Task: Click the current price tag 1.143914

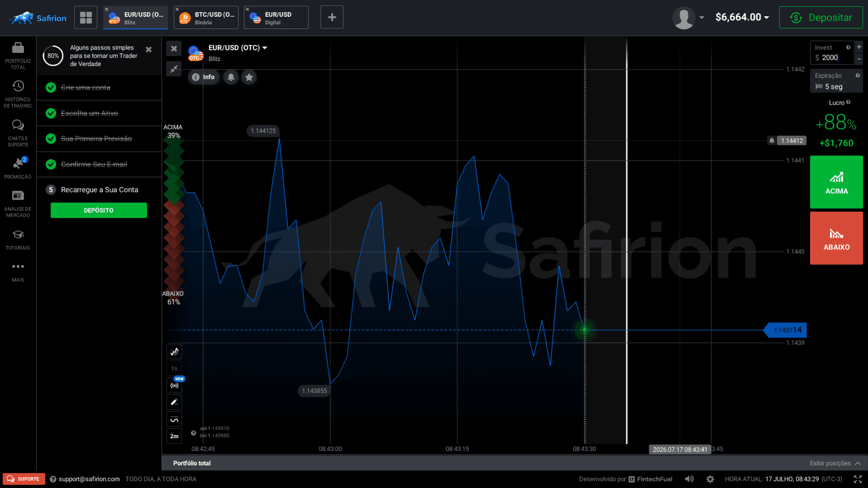Action: coord(786,330)
